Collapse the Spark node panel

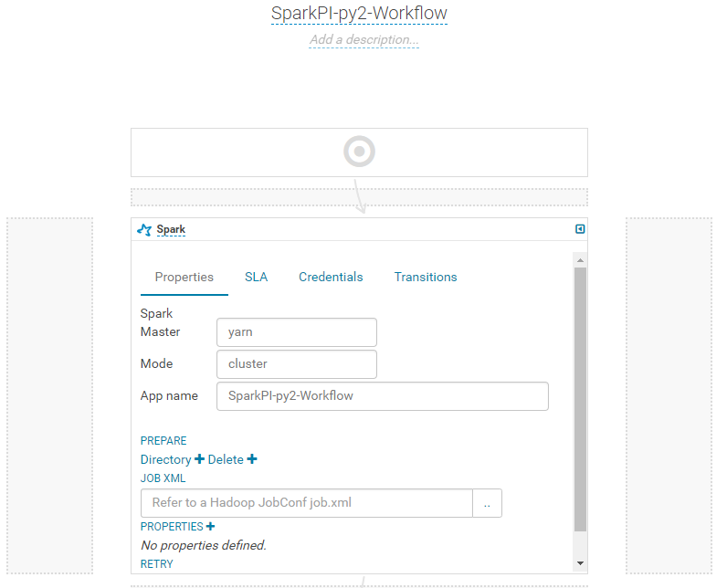coord(580,229)
